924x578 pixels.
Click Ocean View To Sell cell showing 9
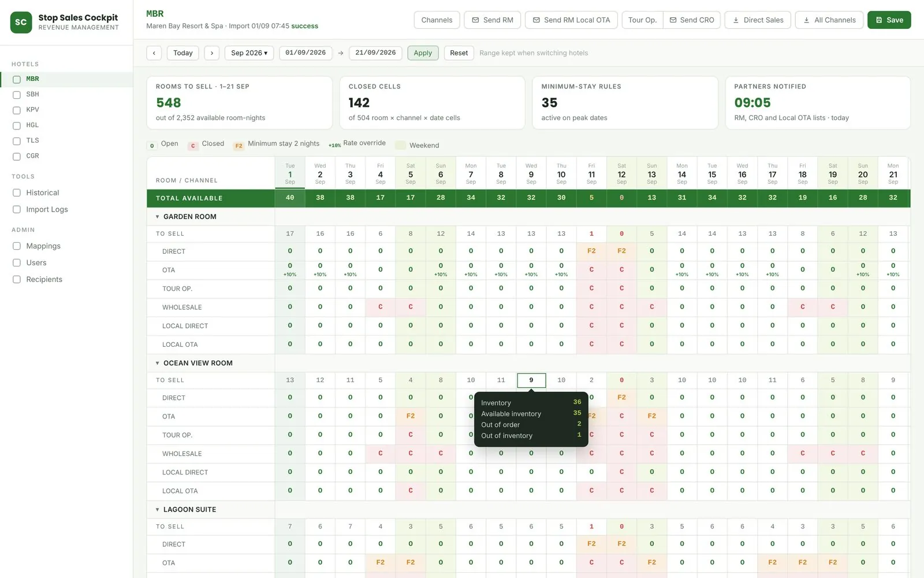tap(531, 380)
